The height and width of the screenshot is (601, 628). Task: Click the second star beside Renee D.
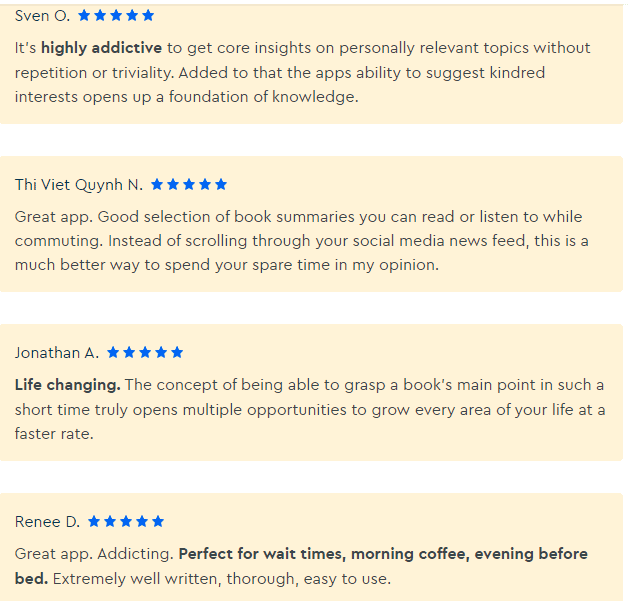[x=110, y=522]
